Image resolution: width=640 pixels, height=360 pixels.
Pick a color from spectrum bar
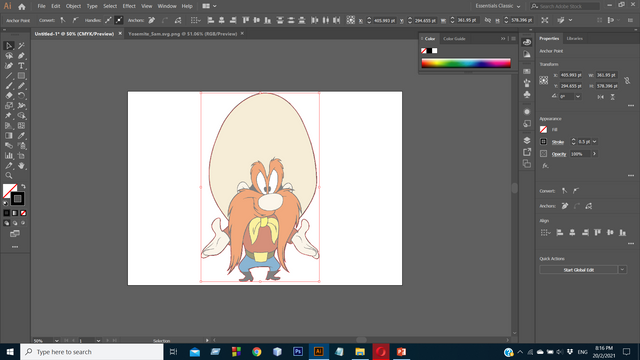(x=466, y=63)
